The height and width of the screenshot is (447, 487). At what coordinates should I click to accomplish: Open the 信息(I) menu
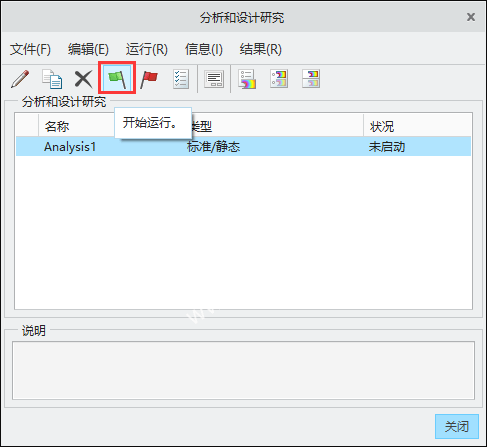204,49
